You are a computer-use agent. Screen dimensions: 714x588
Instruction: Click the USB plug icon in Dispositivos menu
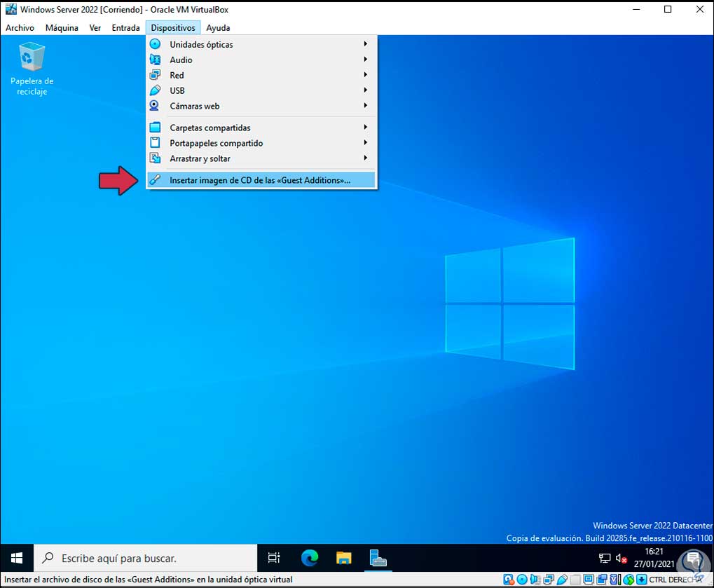(156, 90)
